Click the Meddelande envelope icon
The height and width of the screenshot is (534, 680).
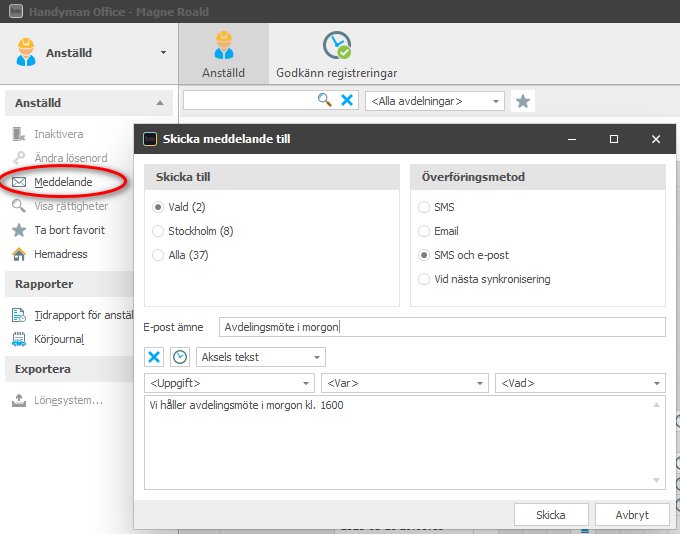[x=19, y=182]
